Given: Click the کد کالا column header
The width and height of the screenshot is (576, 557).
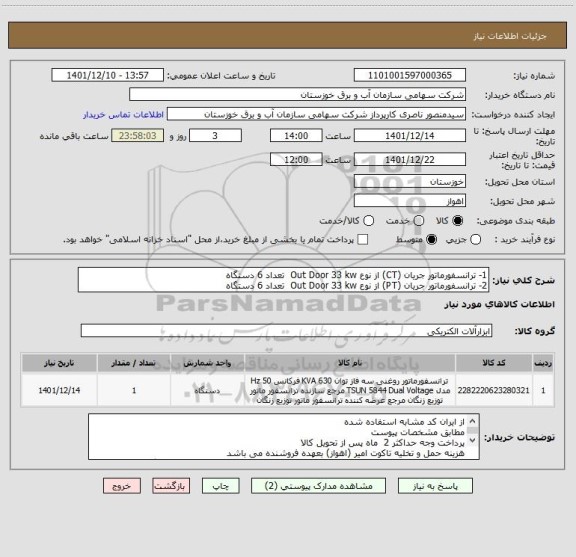Looking at the screenshot, I should (494, 363).
